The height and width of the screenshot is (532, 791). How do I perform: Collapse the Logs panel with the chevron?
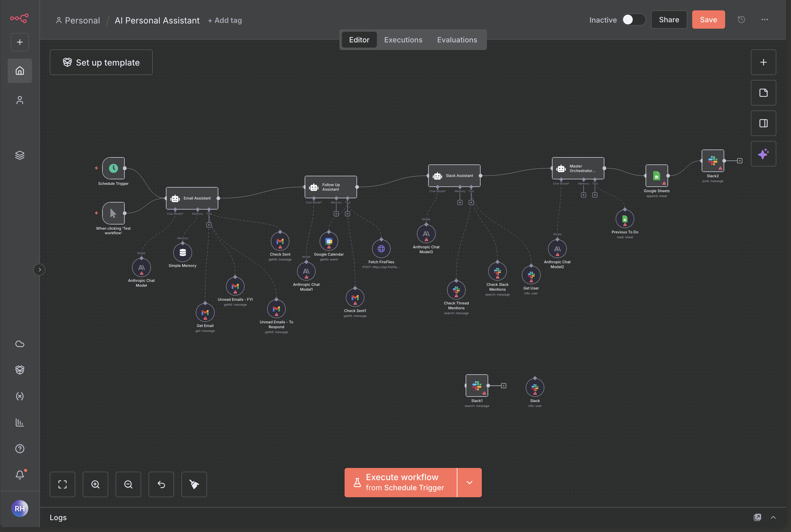pos(773,517)
